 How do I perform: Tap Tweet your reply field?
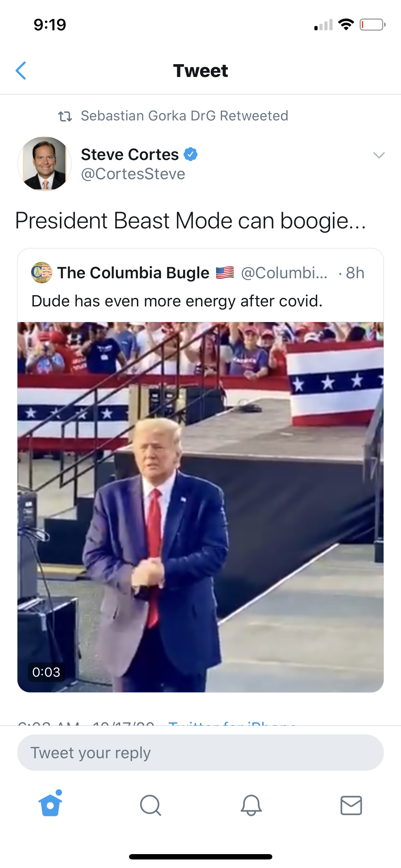tap(200, 753)
